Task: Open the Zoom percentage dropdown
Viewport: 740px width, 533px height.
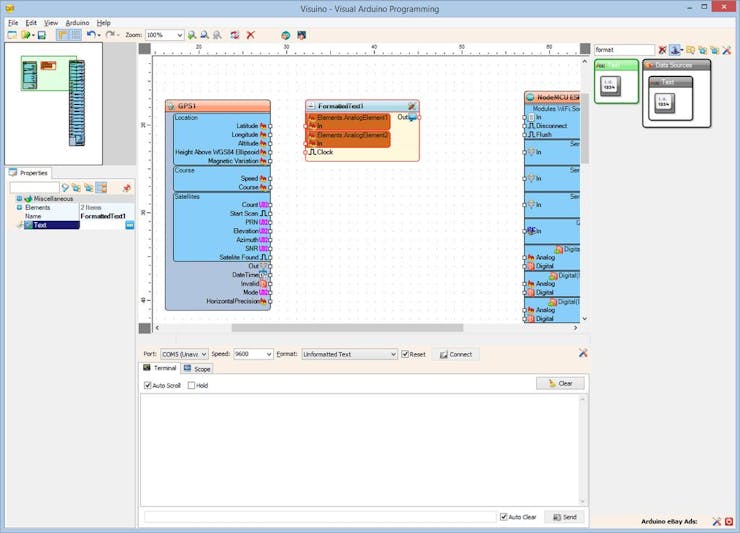Action: pos(179,35)
